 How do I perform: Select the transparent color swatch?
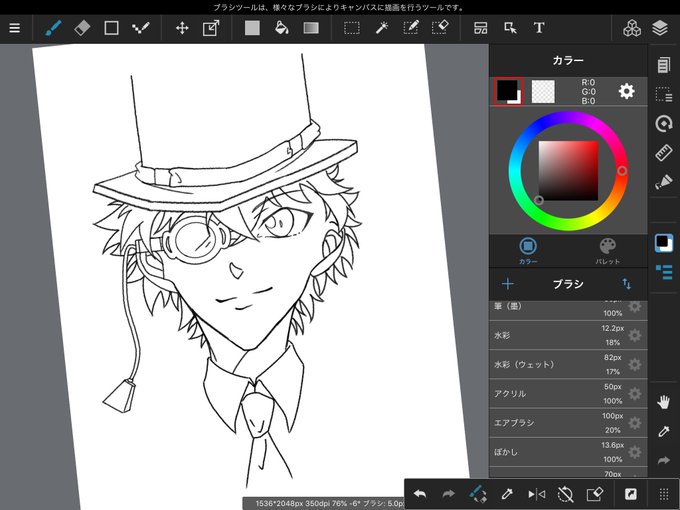pos(543,92)
